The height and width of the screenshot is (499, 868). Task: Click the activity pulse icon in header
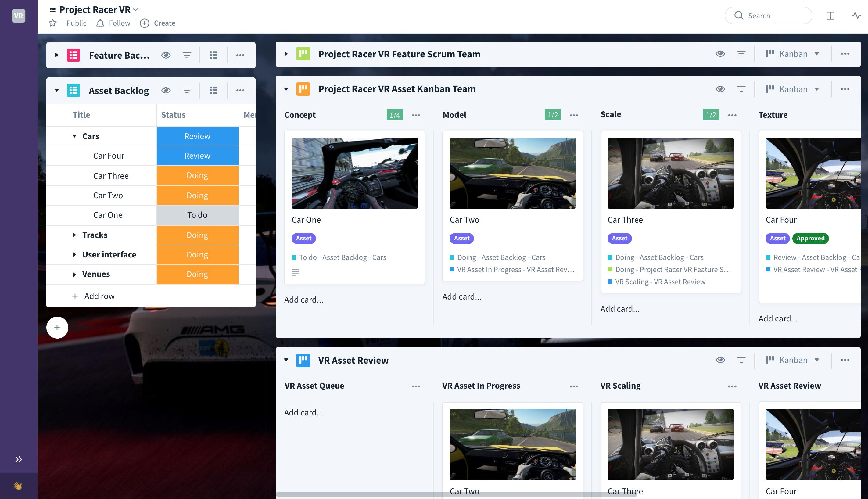[x=856, y=16]
